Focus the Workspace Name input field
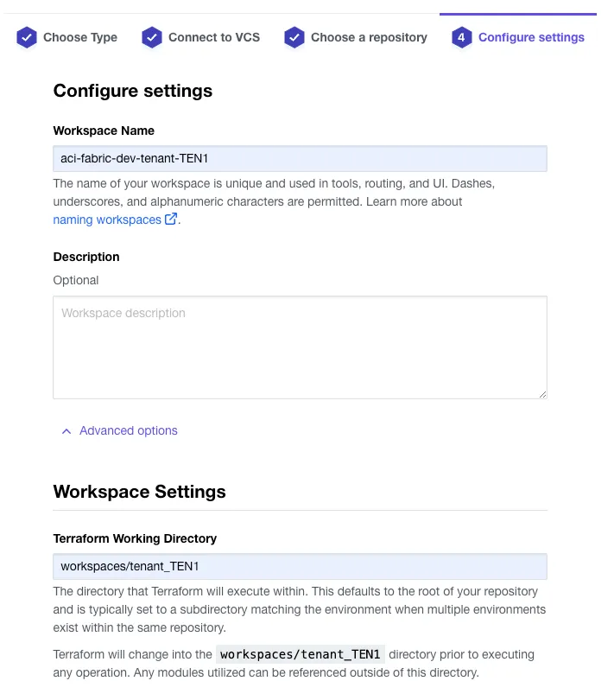The image size is (614, 700). click(x=300, y=159)
